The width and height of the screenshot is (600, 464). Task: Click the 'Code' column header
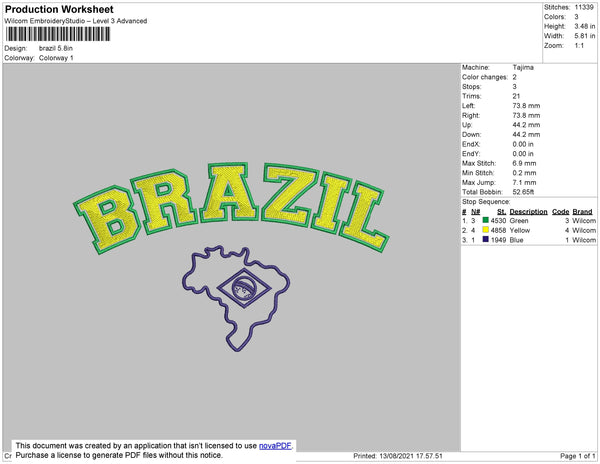pyautogui.click(x=561, y=212)
